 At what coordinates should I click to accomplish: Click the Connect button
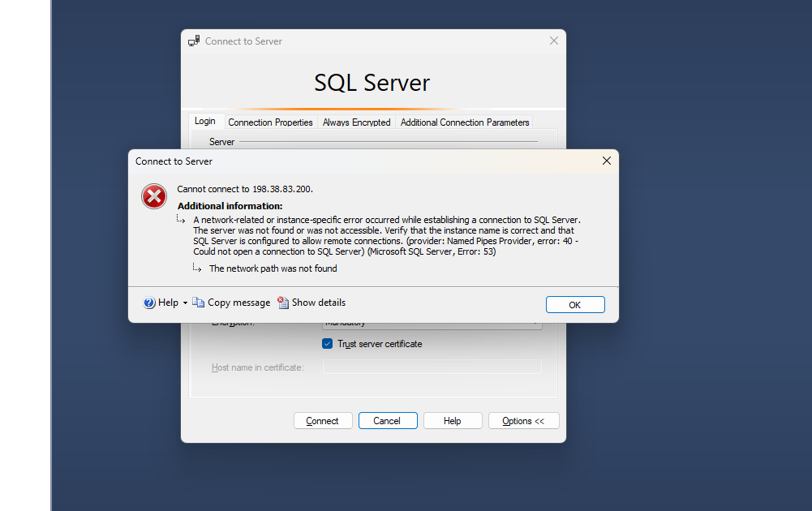pos(322,421)
